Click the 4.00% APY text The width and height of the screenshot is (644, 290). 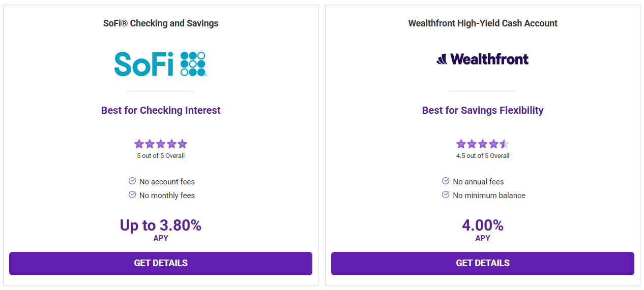click(x=483, y=230)
